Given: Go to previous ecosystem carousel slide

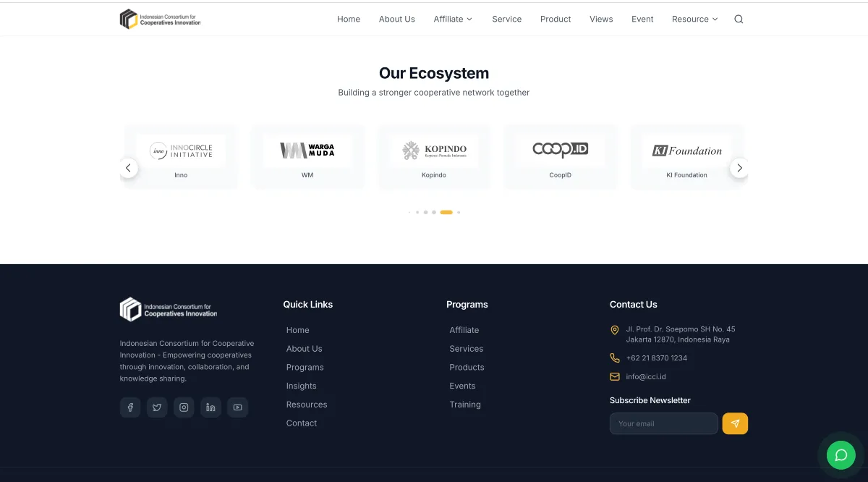Looking at the screenshot, I should pos(128,168).
